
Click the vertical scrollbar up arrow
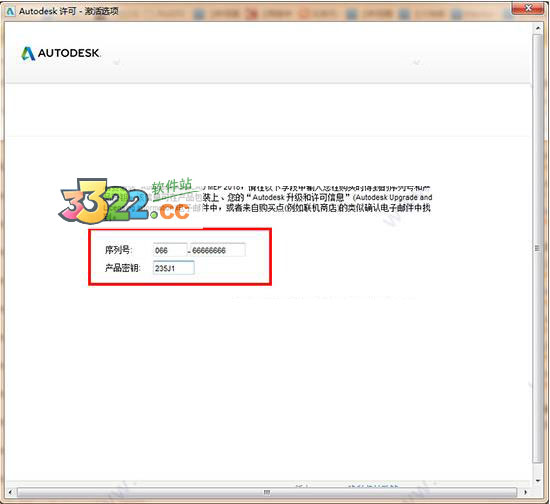pyautogui.click(x=537, y=28)
